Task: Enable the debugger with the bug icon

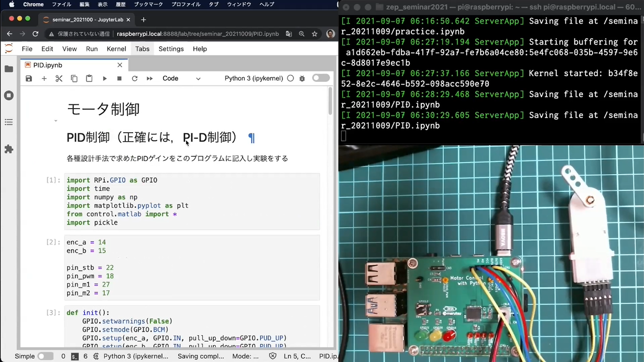Action: [x=302, y=79]
